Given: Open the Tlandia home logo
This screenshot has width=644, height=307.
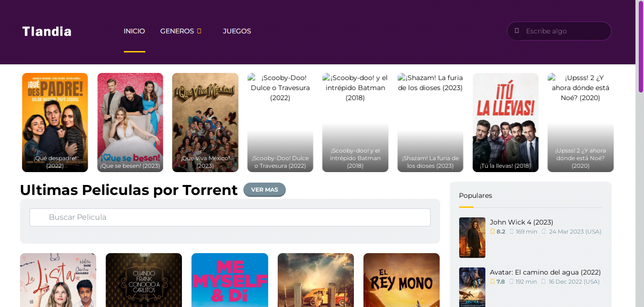Looking at the screenshot, I should tap(47, 31).
